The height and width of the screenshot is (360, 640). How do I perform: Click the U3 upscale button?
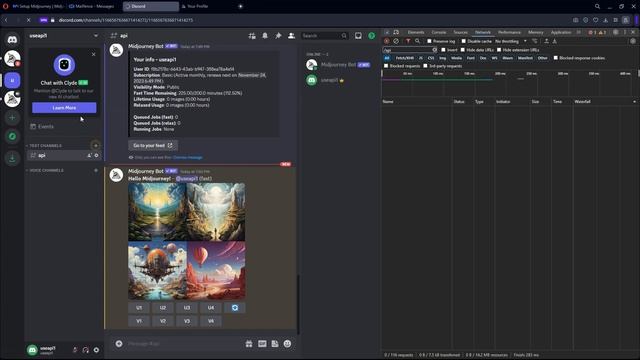(x=187, y=308)
